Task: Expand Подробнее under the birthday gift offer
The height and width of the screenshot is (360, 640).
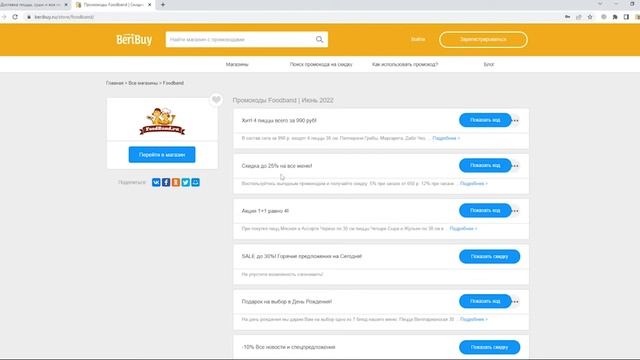Action: pos(473,319)
